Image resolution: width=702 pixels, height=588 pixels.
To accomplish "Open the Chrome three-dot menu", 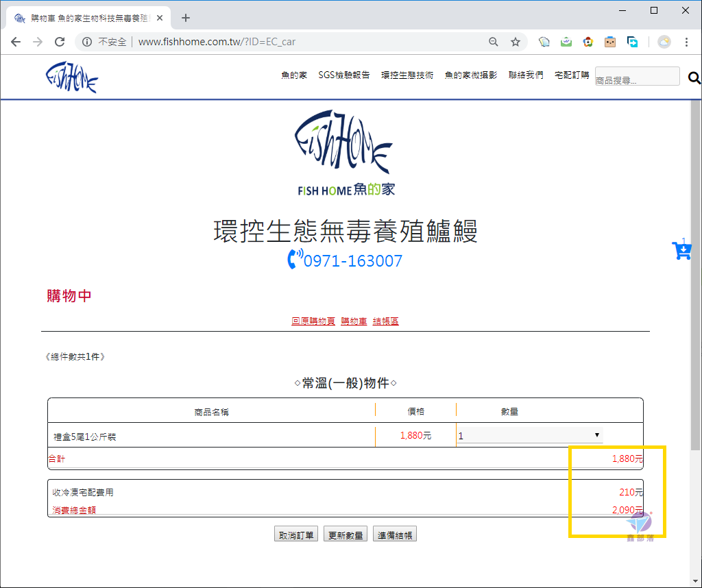I will pos(686,42).
